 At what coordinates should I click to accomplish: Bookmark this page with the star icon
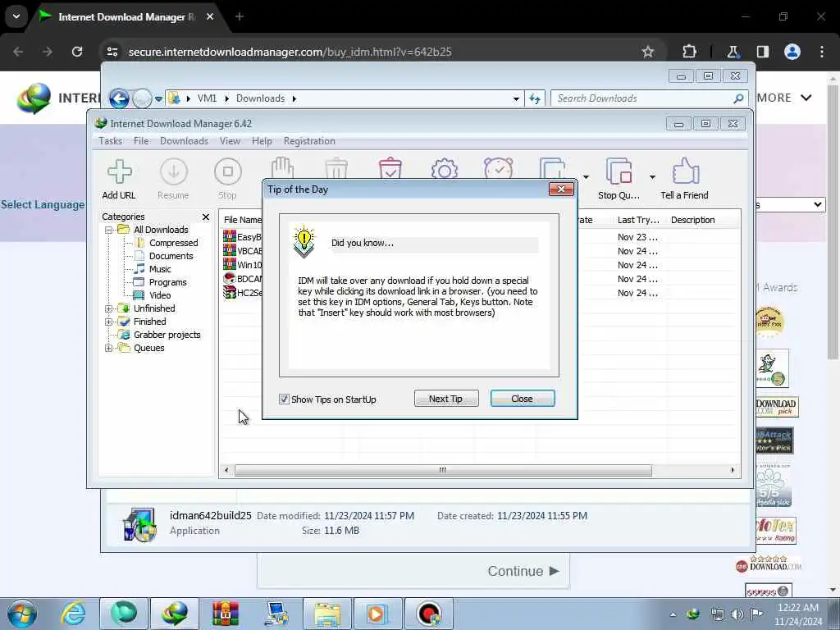click(648, 52)
